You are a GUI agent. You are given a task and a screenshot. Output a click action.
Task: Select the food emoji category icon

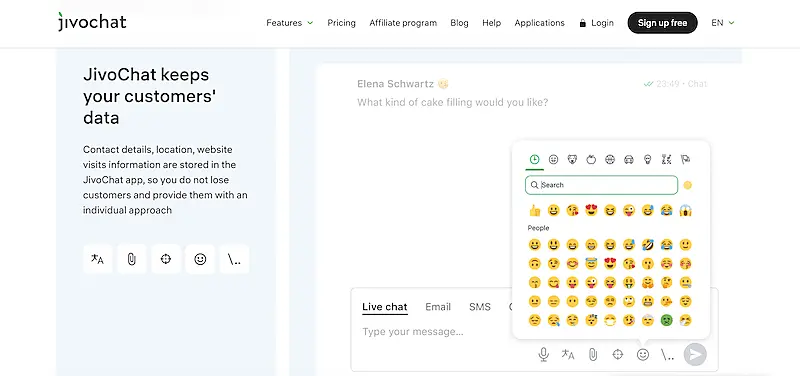pyautogui.click(x=591, y=160)
